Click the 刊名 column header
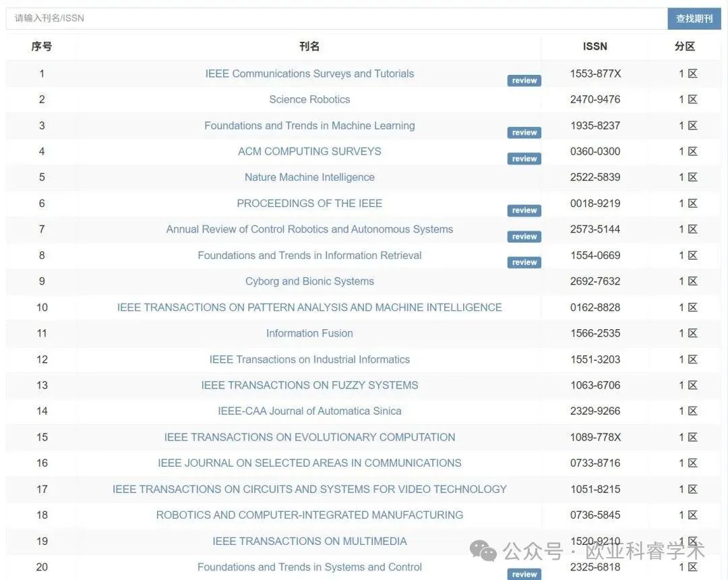728x580 pixels. click(x=309, y=46)
